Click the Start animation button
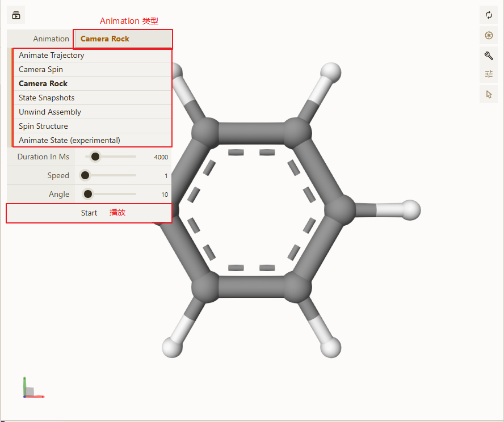This screenshot has width=504, height=422. coord(89,213)
